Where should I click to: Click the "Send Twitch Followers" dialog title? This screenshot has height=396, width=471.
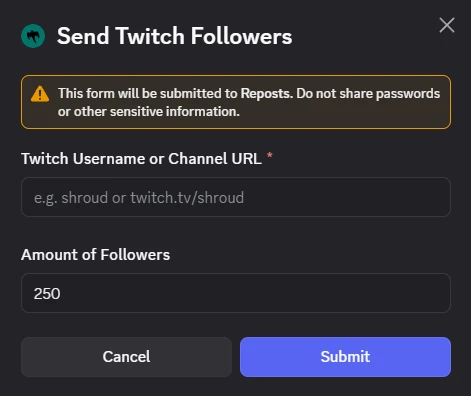(174, 36)
